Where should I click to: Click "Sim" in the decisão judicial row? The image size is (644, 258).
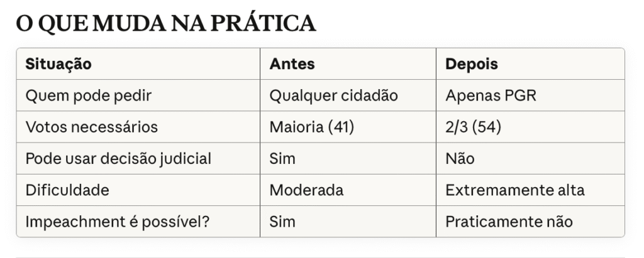point(282,159)
